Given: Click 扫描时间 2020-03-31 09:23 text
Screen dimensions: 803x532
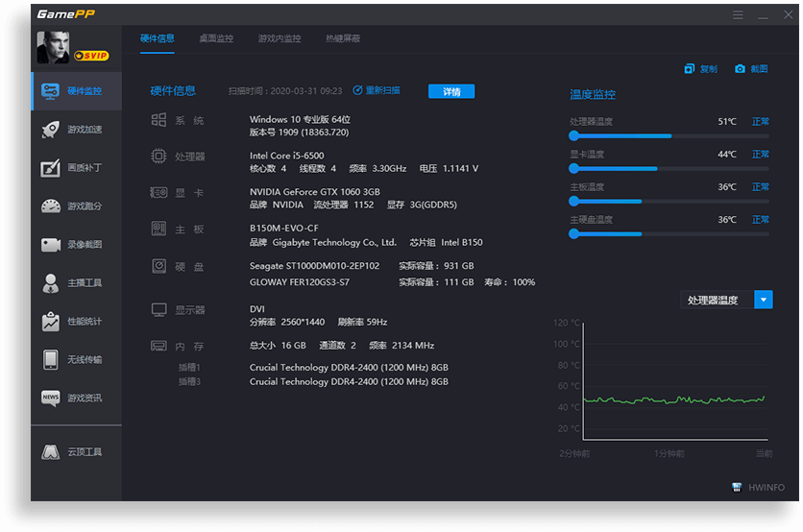Looking at the screenshot, I should click(285, 91).
